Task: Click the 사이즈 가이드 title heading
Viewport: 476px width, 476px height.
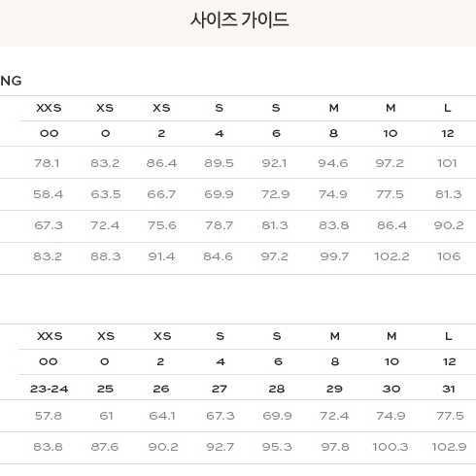Action: click(239, 20)
